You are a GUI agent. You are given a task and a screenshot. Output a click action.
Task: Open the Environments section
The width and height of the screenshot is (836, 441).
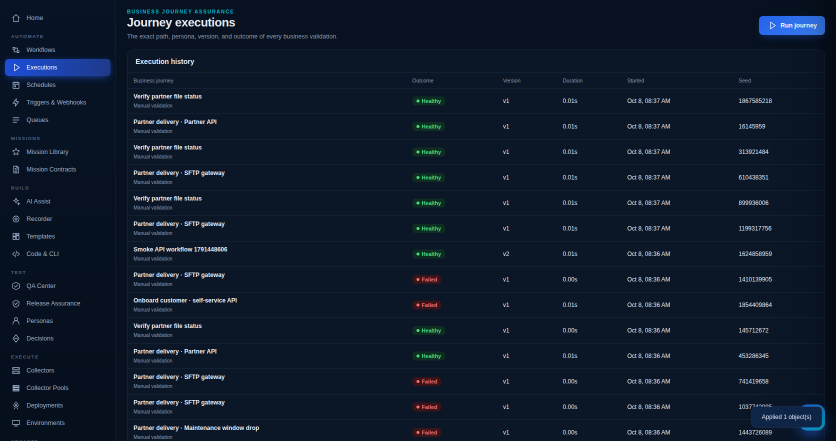tap(58, 423)
